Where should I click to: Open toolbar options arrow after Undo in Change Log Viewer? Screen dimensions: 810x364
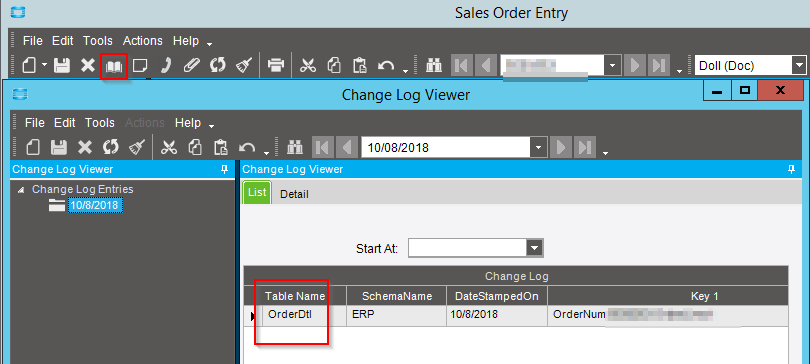tap(267, 153)
